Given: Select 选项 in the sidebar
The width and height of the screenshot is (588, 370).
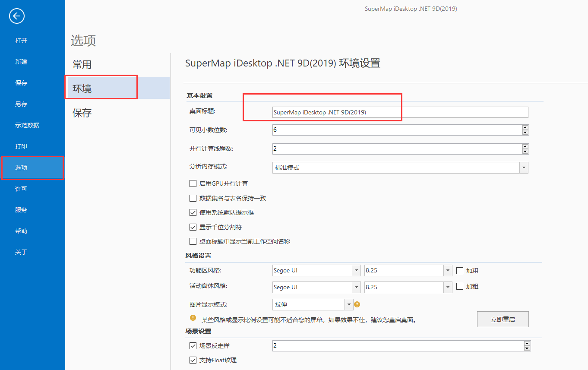Looking at the screenshot, I should pyautogui.click(x=32, y=168).
